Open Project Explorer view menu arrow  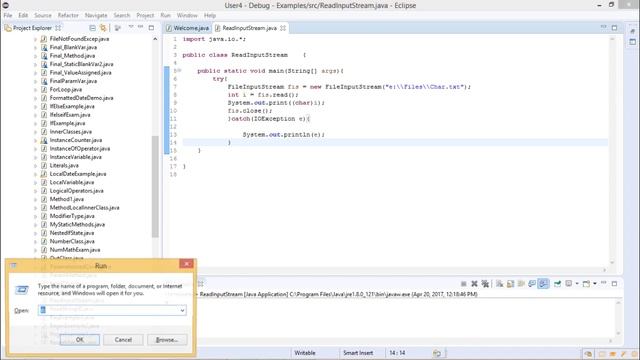[131, 27]
